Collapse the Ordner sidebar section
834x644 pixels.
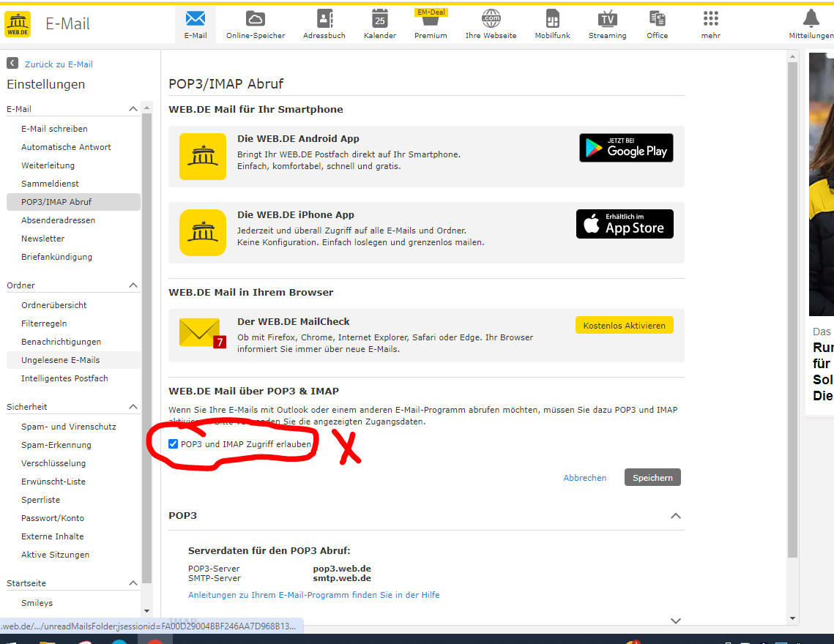tap(133, 285)
